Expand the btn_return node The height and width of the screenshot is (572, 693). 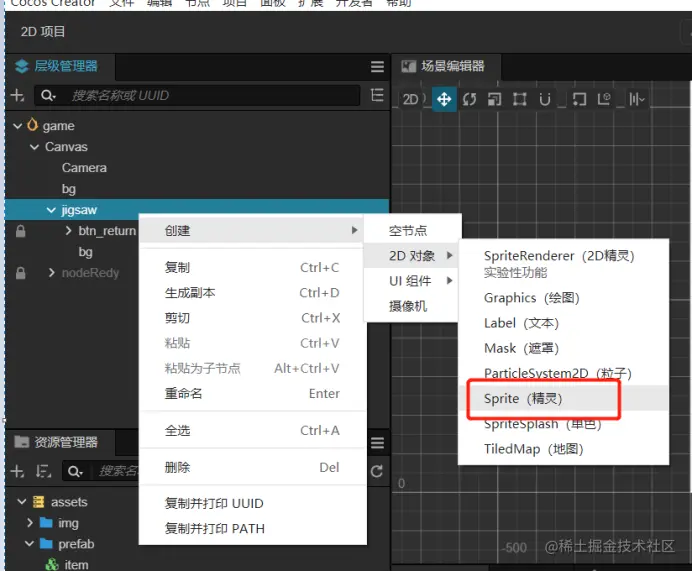(x=68, y=231)
